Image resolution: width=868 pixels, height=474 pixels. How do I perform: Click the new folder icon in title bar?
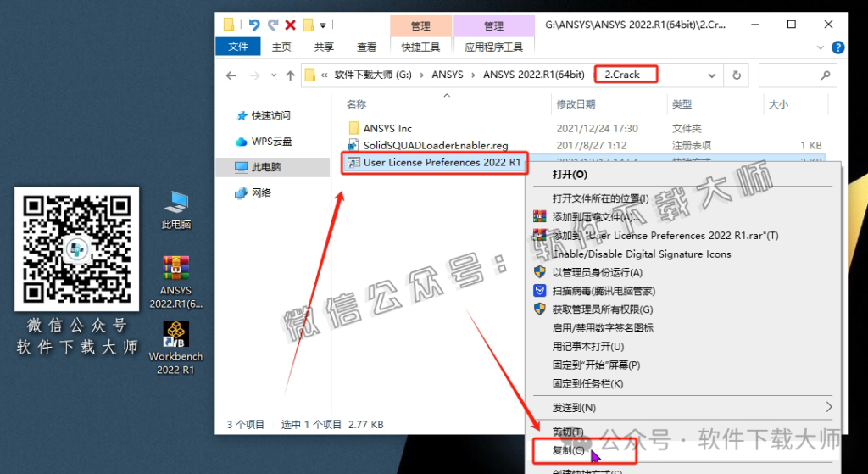[x=309, y=25]
